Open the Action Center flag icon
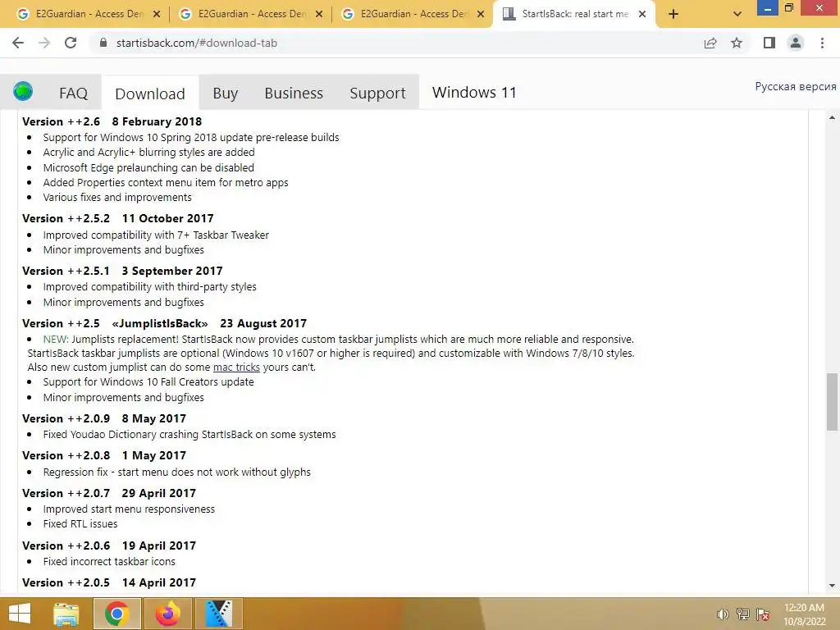This screenshot has width=840, height=630. [763, 614]
